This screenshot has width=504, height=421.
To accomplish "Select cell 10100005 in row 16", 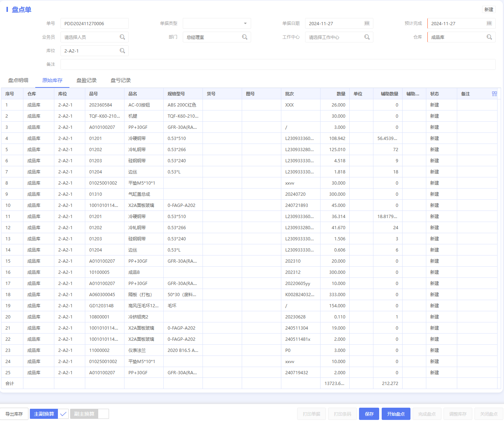I will point(105,272).
